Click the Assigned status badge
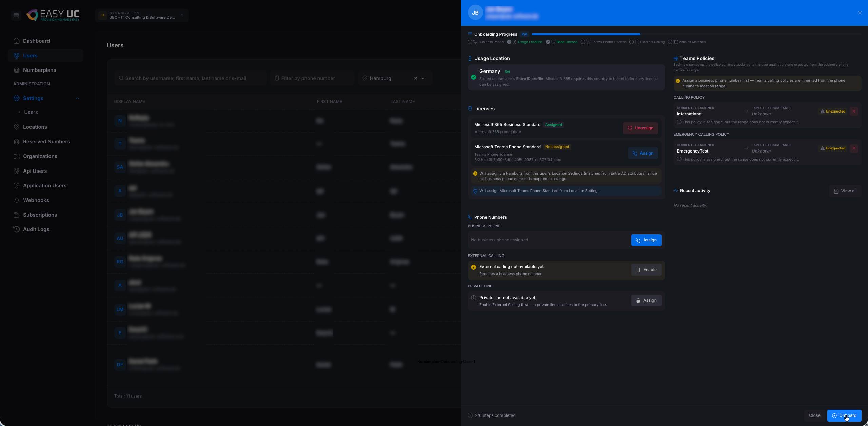868x426 pixels. tap(553, 125)
